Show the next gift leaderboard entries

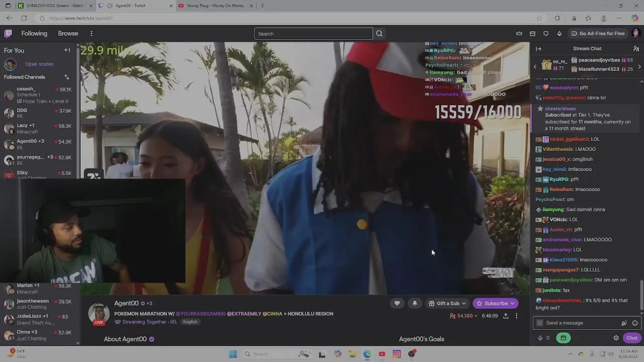pyautogui.click(x=639, y=66)
